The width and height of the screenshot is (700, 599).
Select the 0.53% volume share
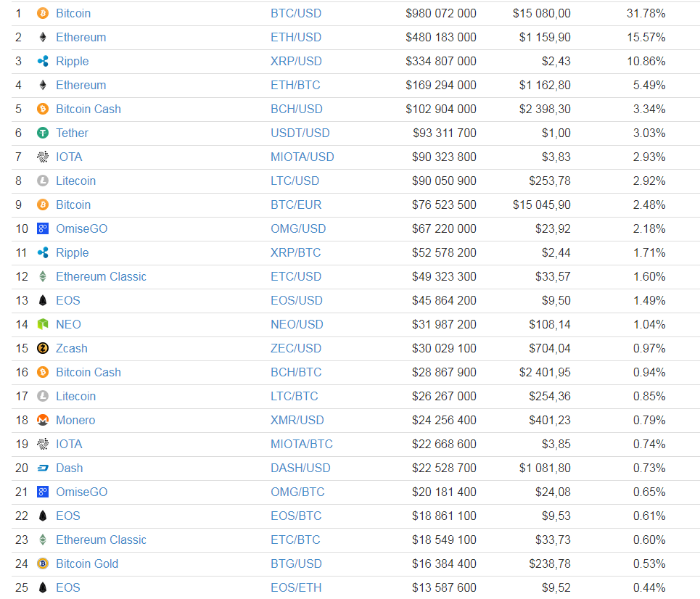pos(649,563)
